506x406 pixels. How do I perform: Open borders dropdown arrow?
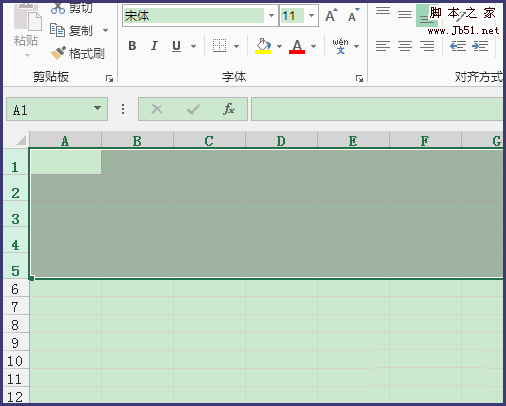[x=237, y=46]
